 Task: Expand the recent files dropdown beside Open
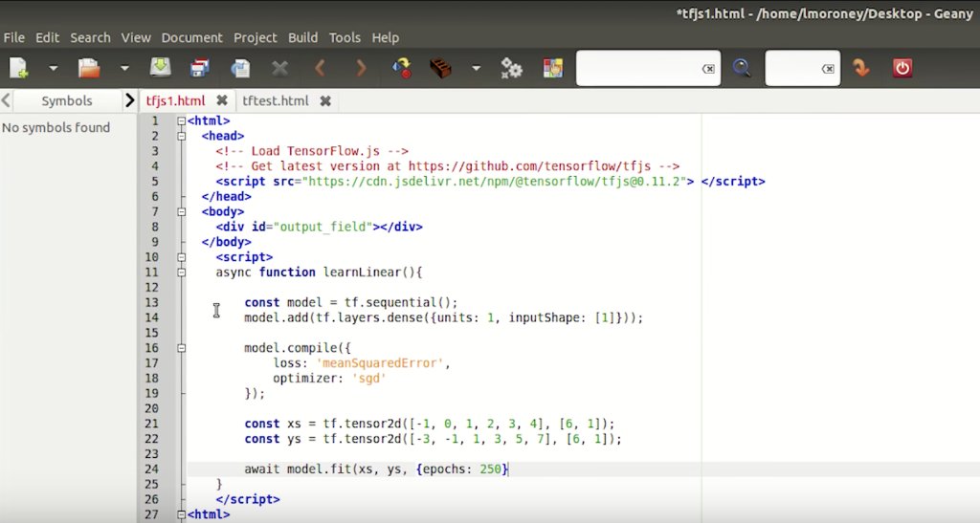click(x=124, y=67)
